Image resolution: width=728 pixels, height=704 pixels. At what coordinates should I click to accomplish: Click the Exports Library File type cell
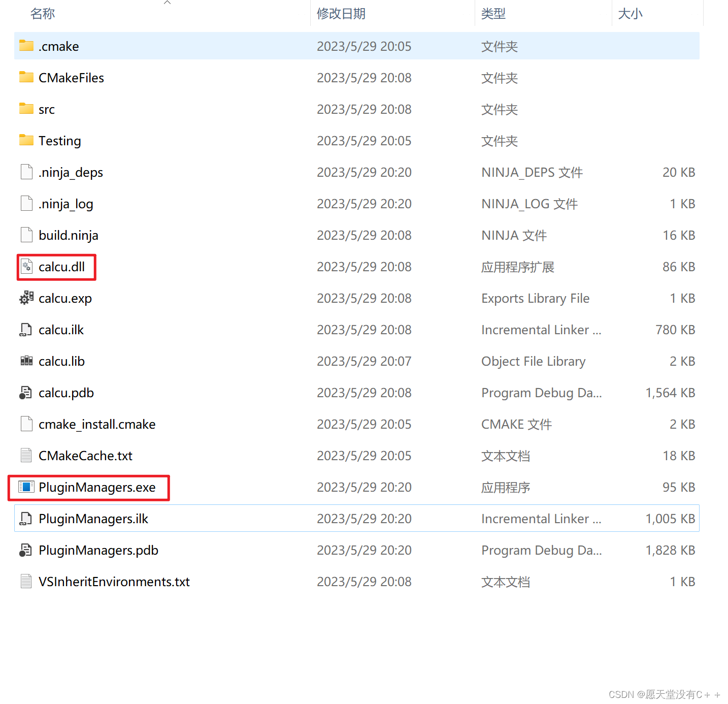tap(536, 298)
